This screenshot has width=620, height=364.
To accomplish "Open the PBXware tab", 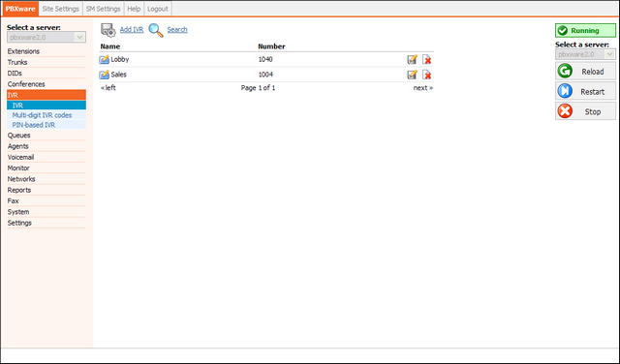I will (20, 9).
